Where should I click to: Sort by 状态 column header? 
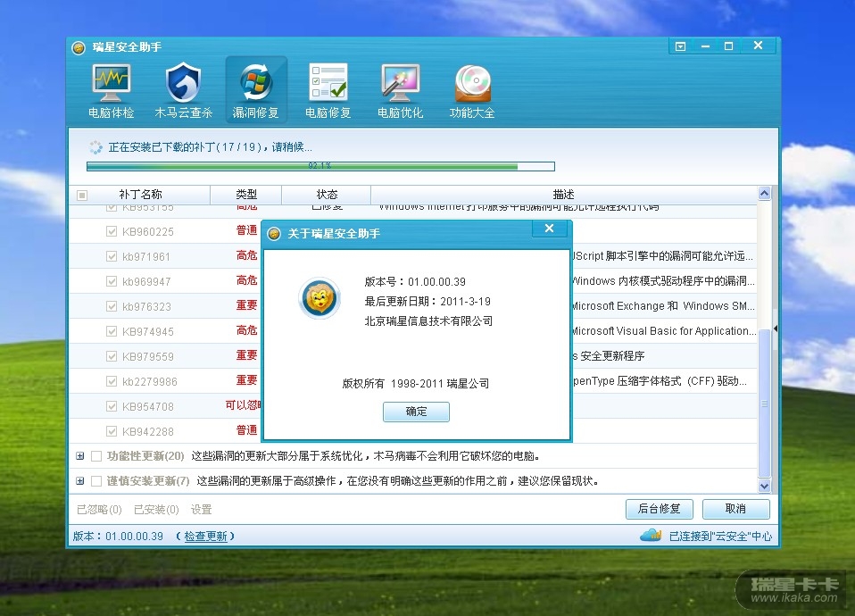point(327,195)
